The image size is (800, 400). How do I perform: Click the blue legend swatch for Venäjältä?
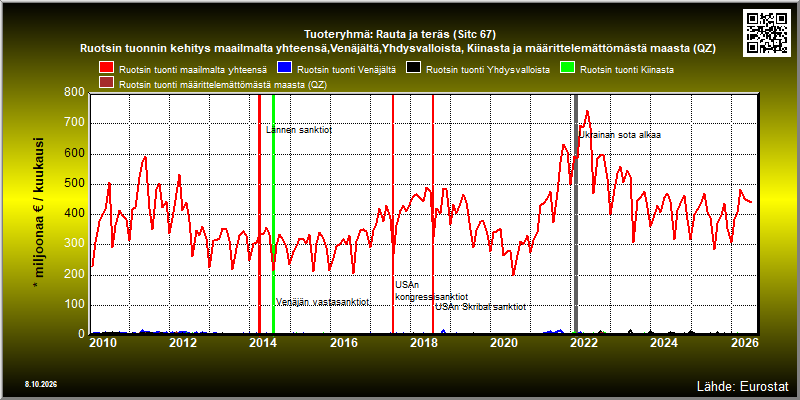click(284, 68)
